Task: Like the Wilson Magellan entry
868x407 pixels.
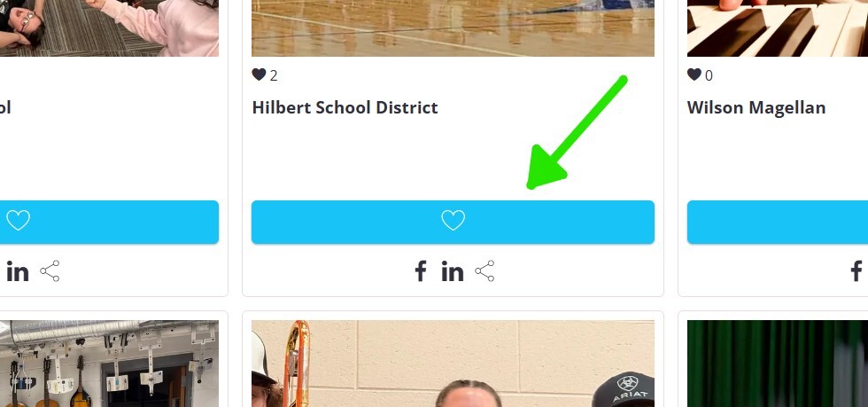Action: pos(778,222)
